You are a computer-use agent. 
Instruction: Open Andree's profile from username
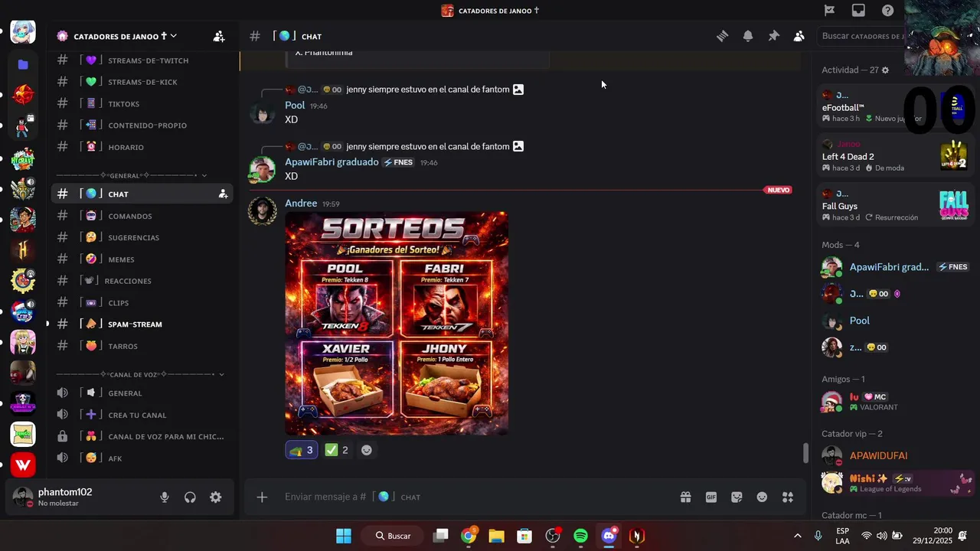[301, 204]
